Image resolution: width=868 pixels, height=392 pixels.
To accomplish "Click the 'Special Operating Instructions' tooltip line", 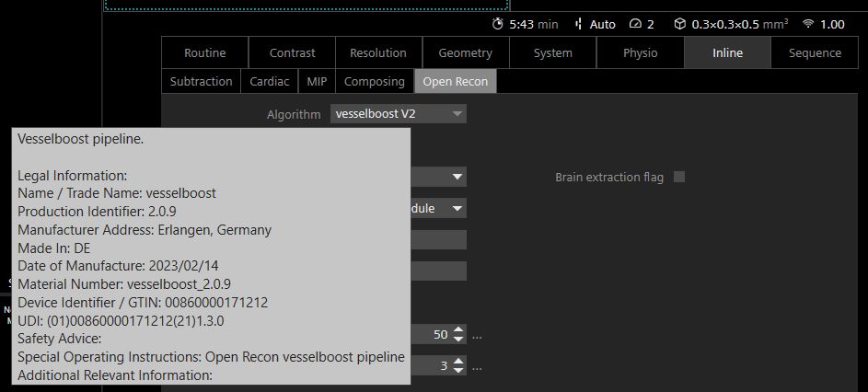I will tap(211, 357).
